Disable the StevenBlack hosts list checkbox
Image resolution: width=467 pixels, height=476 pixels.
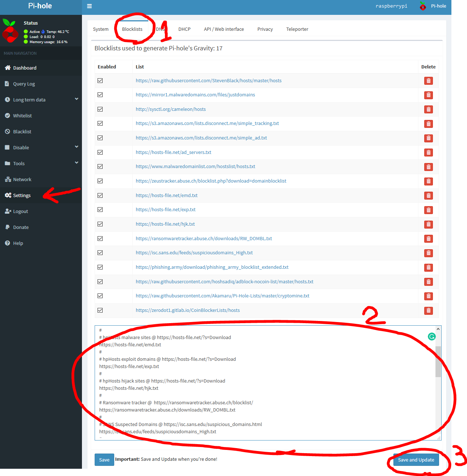[x=100, y=80]
